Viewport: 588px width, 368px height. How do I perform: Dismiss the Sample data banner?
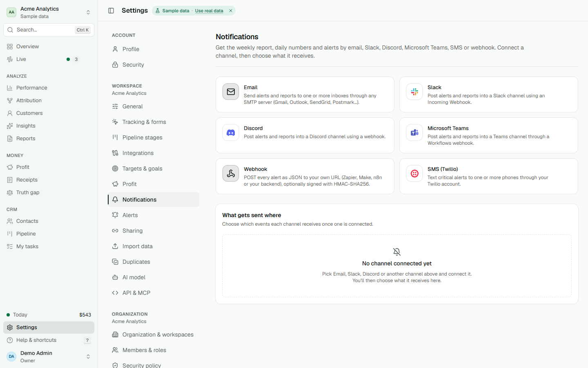tap(231, 11)
